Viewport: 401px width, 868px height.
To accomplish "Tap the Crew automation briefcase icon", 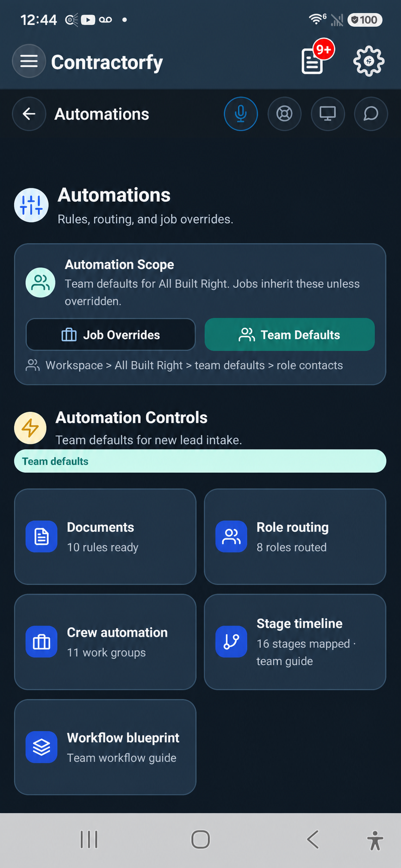I will (x=41, y=642).
